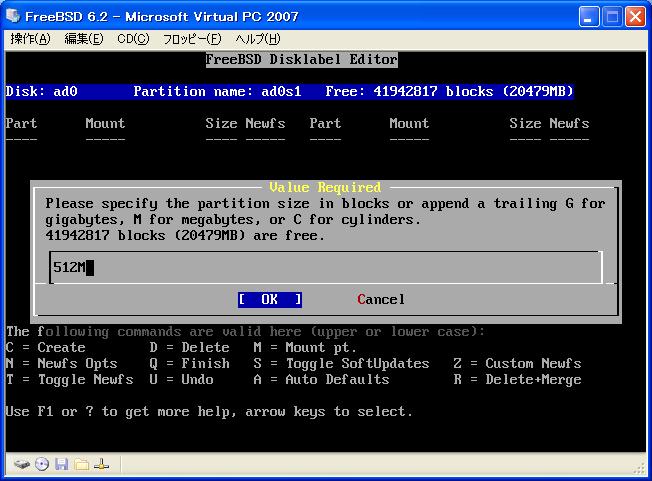Viewport: 652px width, 481px height.
Task: Click the window resize grip corner
Action: [639, 469]
